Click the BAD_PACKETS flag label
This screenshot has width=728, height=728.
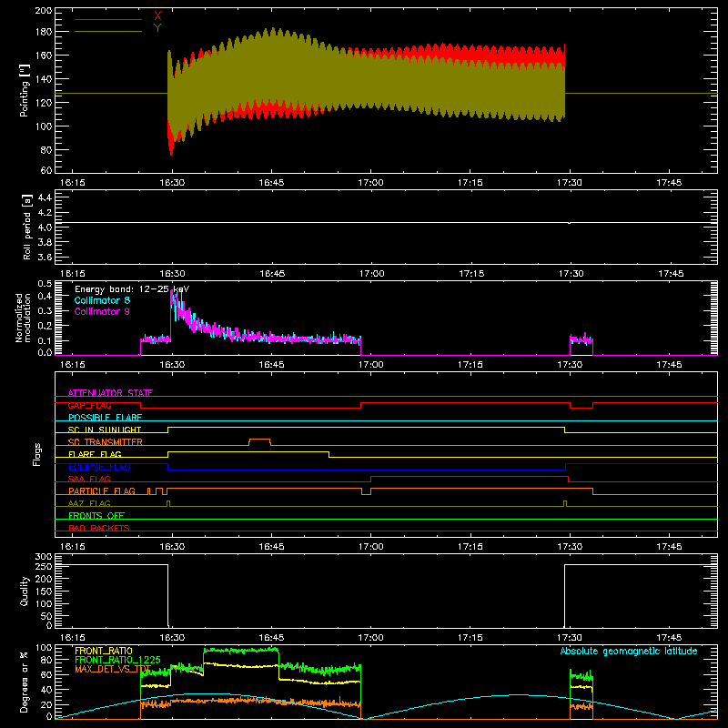pyautogui.click(x=99, y=528)
